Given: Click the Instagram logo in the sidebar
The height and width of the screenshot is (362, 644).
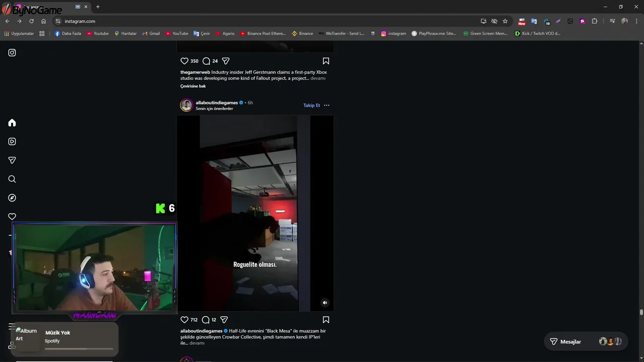Looking at the screenshot, I should point(12,53).
